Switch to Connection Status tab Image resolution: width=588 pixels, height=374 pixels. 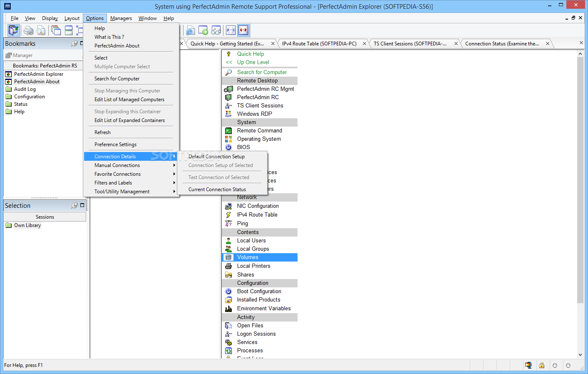(x=502, y=44)
